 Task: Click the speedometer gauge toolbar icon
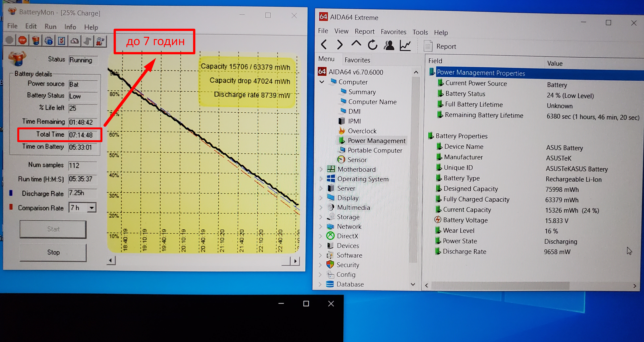pos(74,41)
